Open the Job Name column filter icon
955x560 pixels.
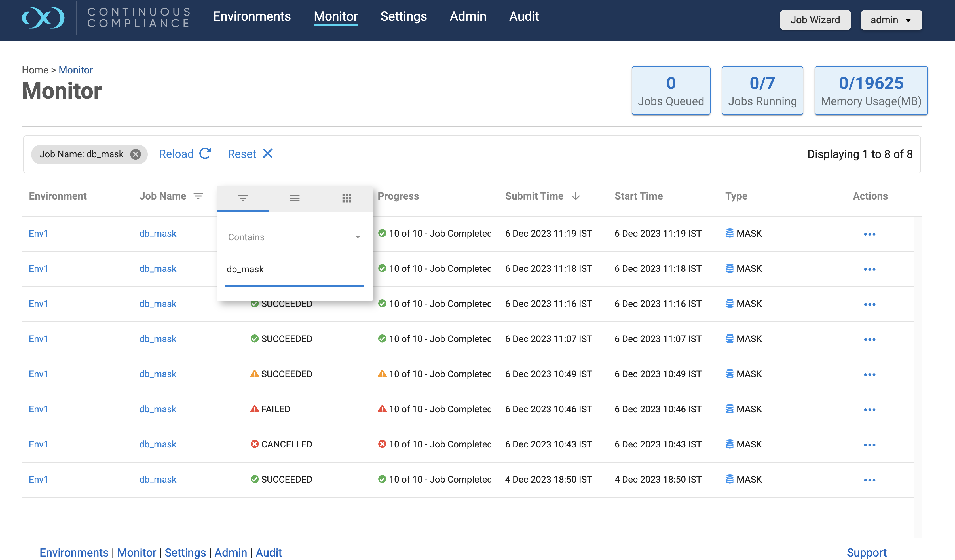[x=198, y=196]
